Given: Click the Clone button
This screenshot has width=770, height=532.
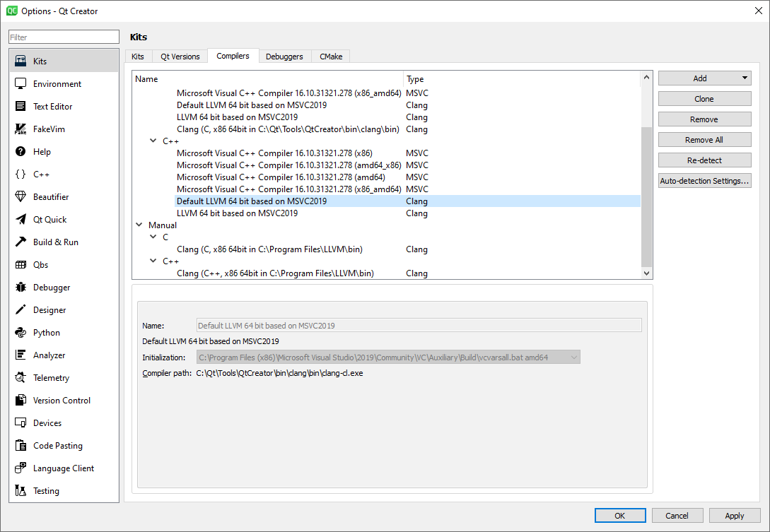Looking at the screenshot, I should tap(705, 99).
